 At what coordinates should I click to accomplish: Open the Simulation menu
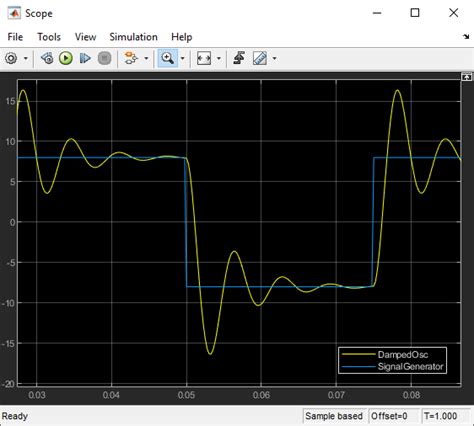pyautogui.click(x=133, y=37)
